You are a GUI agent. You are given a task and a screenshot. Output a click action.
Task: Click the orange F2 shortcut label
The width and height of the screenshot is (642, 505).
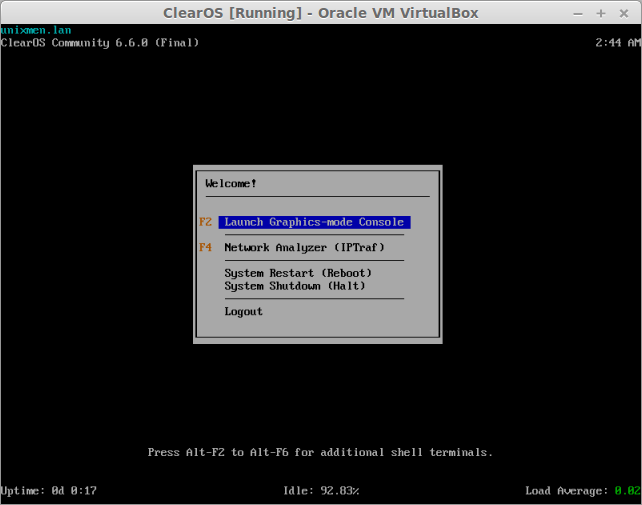(x=206, y=222)
